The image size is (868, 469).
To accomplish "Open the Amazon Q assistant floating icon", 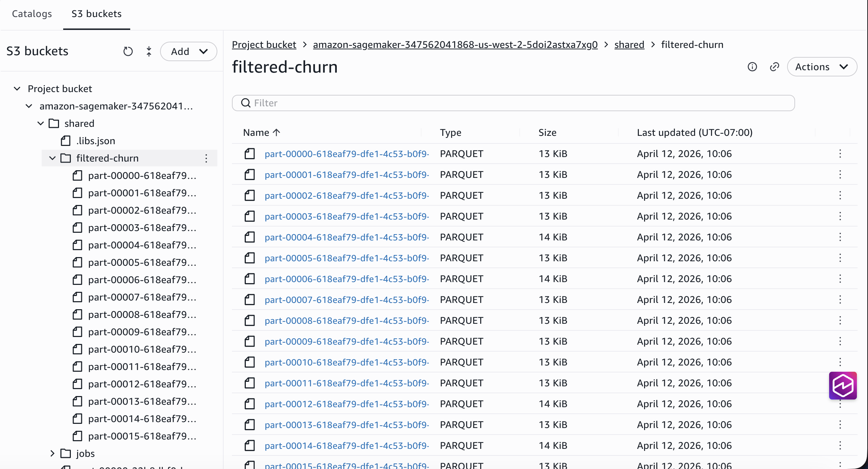I will pos(843,386).
